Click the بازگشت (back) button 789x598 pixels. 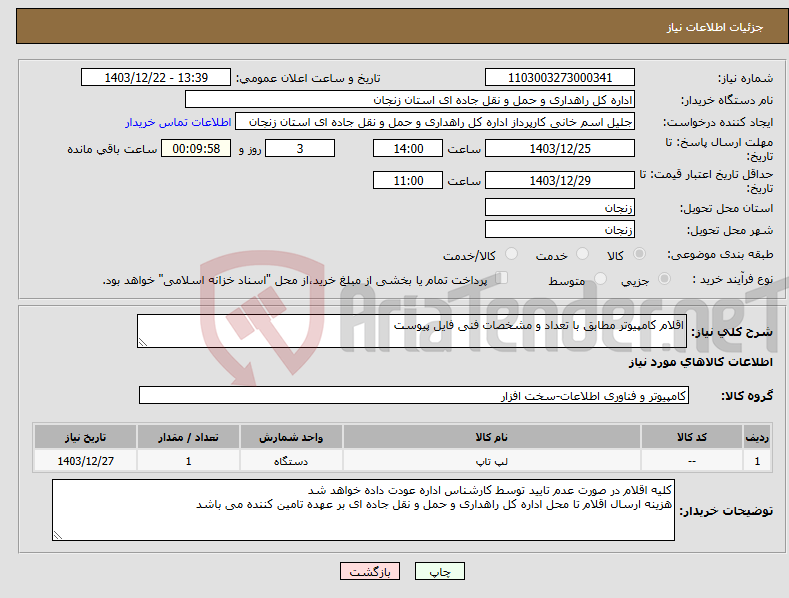[x=370, y=571]
